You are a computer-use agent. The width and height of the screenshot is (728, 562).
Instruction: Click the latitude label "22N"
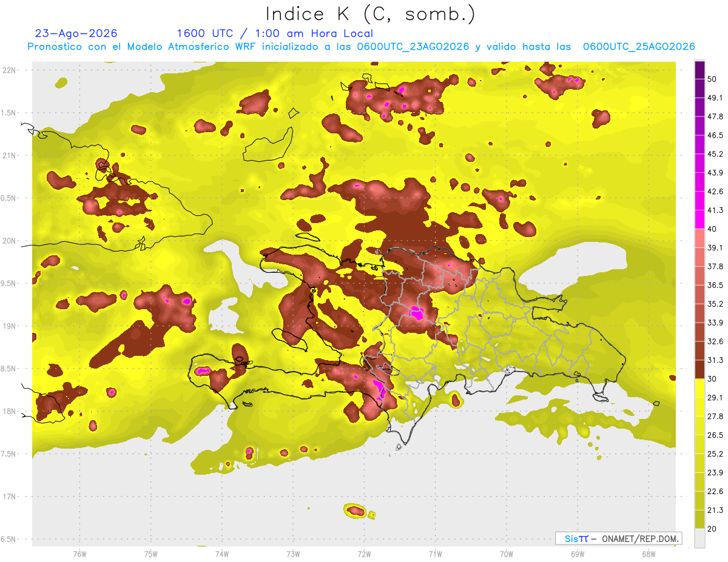[x=10, y=70]
